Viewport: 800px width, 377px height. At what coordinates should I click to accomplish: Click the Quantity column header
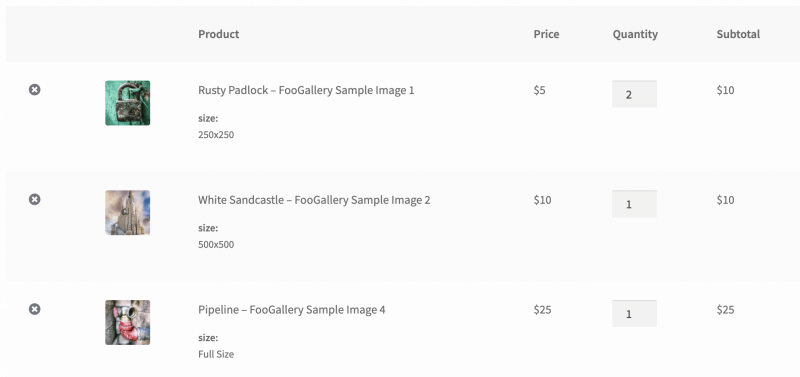(635, 34)
